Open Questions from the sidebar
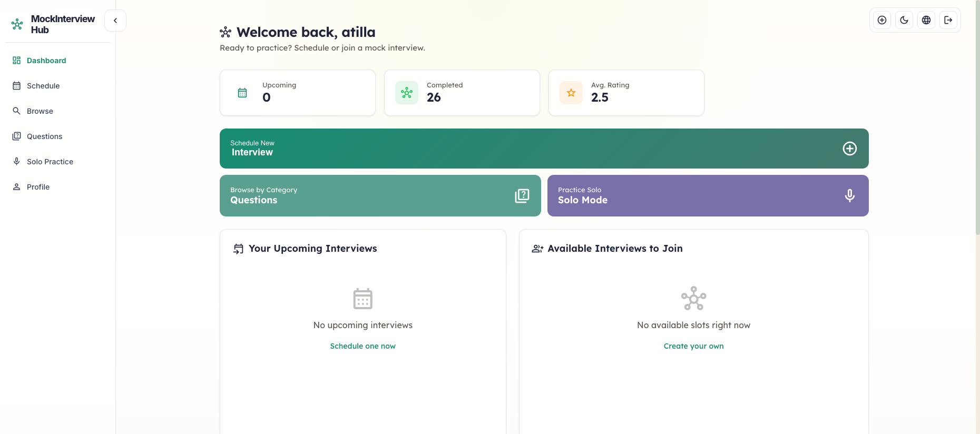Image resolution: width=980 pixels, height=434 pixels. pyautogui.click(x=58, y=136)
